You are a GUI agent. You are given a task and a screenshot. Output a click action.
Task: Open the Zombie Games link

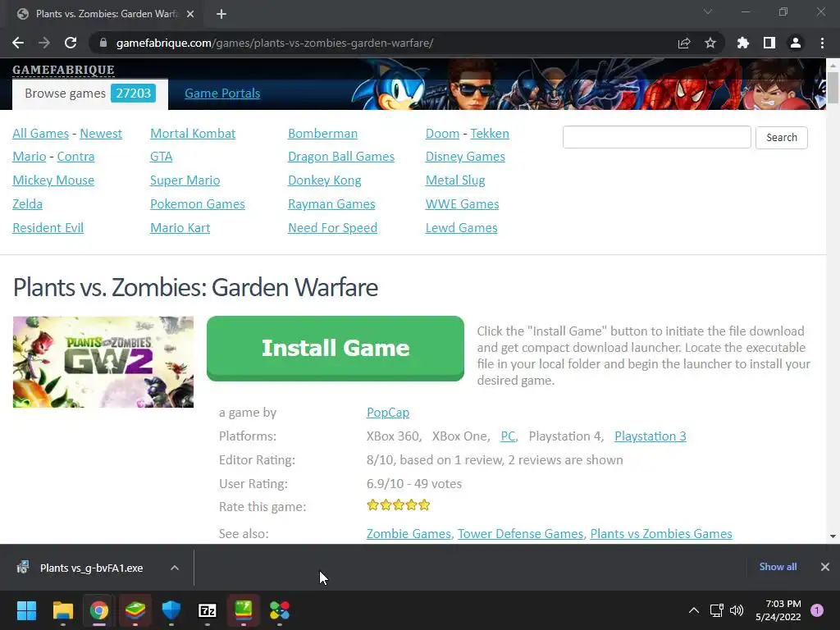409,533
